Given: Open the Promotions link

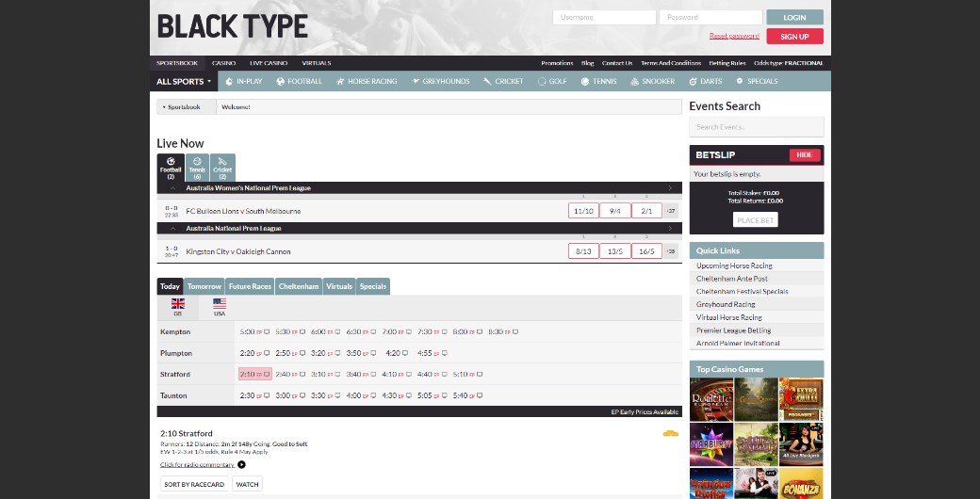Looking at the screenshot, I should click(557, 63).
